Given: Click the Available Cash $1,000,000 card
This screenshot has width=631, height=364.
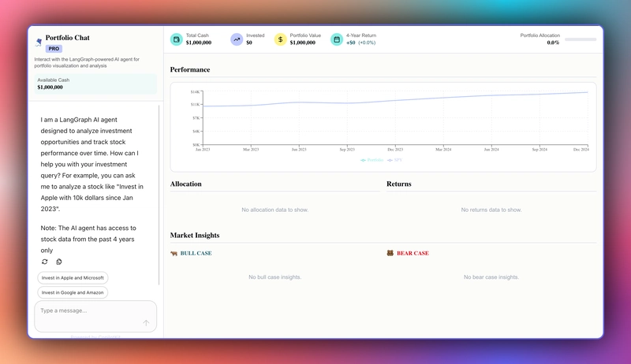Looking at the screenshot, I should click(x=95, y=84).
